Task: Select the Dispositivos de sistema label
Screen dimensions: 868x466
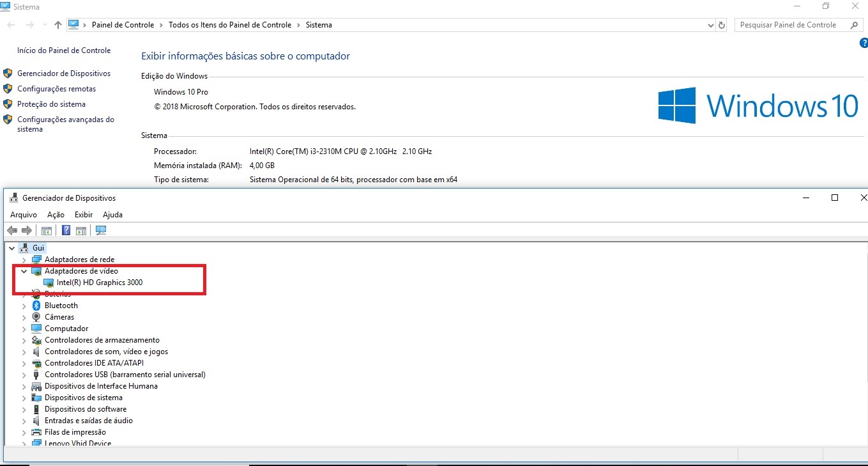Action: click(x=84, y=398)
